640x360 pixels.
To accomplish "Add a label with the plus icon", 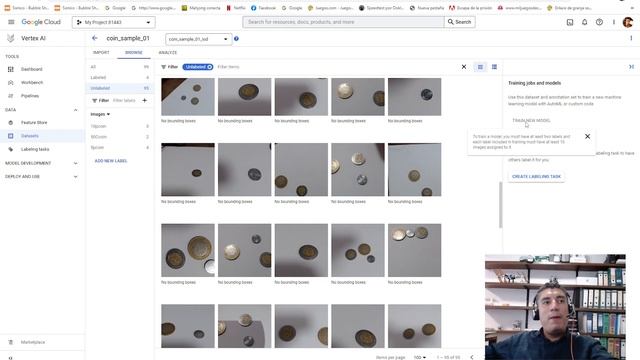I will (x=144, y=100).
